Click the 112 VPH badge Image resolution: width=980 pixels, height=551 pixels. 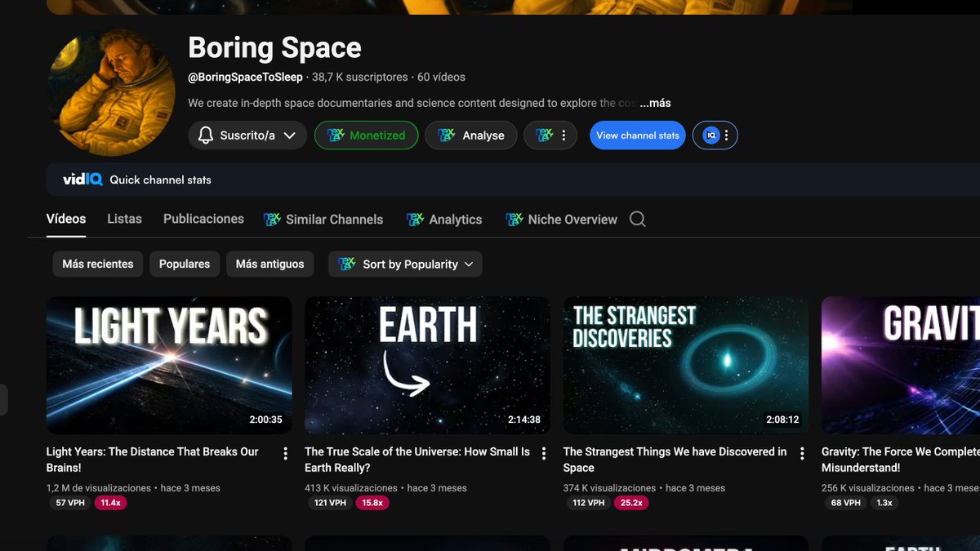(x=589, y=503)
